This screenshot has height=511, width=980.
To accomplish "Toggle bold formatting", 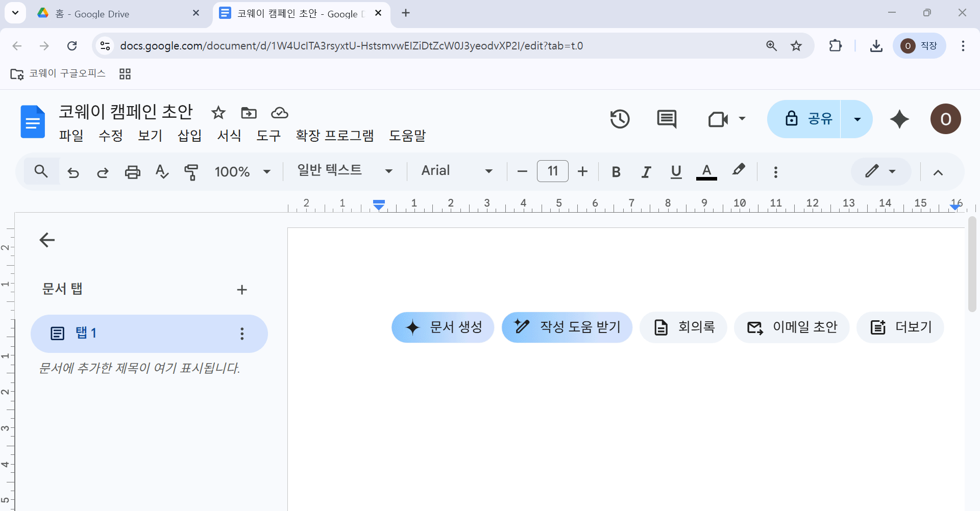I will 616,172.
